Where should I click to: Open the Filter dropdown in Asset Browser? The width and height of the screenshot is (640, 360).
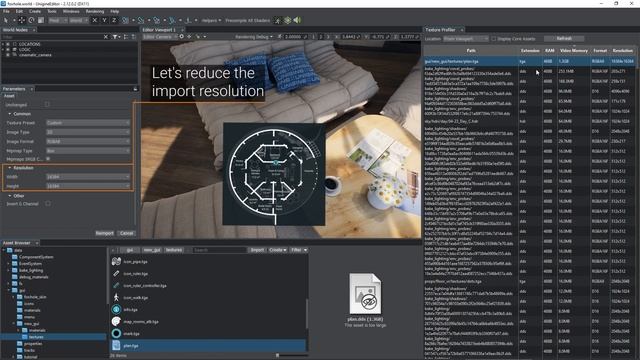[299, 250]
